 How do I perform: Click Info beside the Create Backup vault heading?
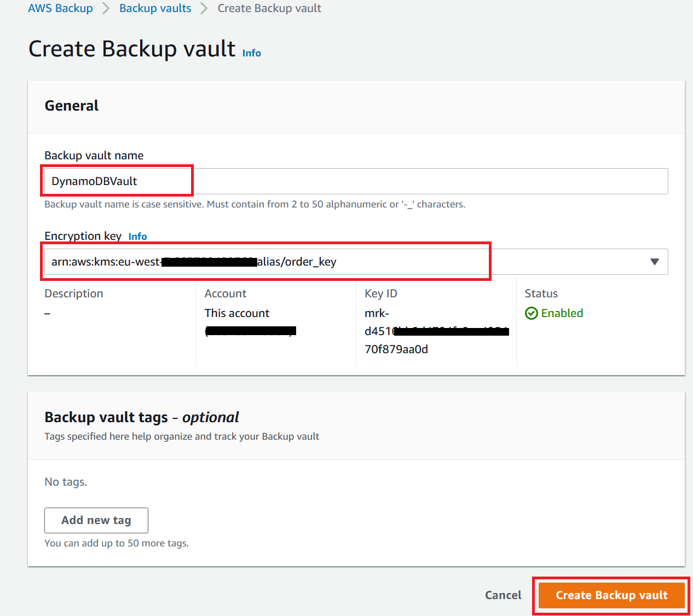251,53
